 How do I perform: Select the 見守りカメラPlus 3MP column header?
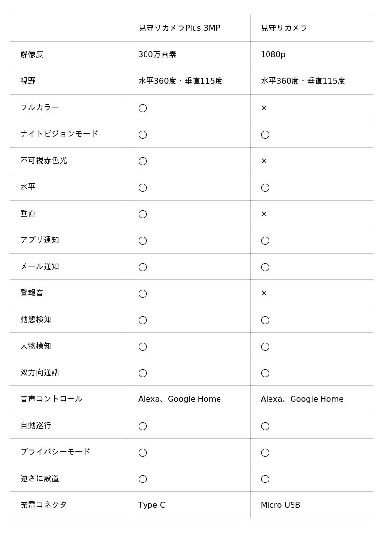click(x=179, y=28)
